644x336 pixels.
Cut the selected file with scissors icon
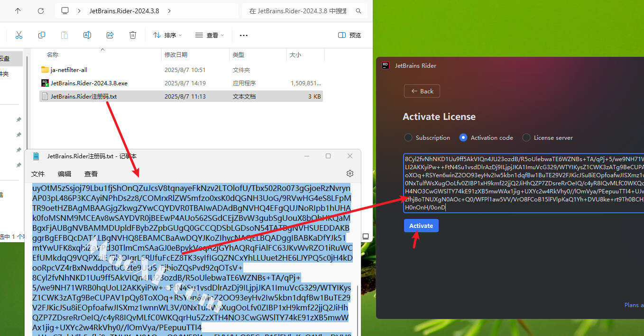[x=19, y=35]
